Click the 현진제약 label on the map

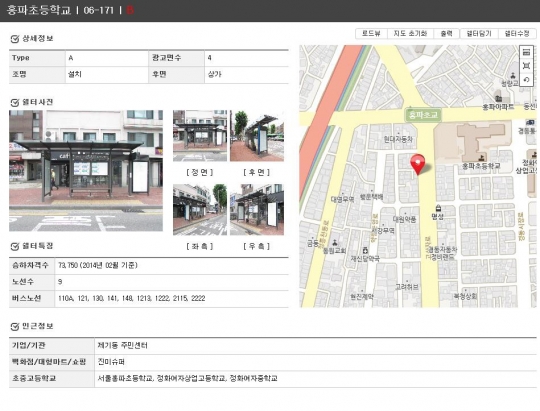[x=362, y=297]
